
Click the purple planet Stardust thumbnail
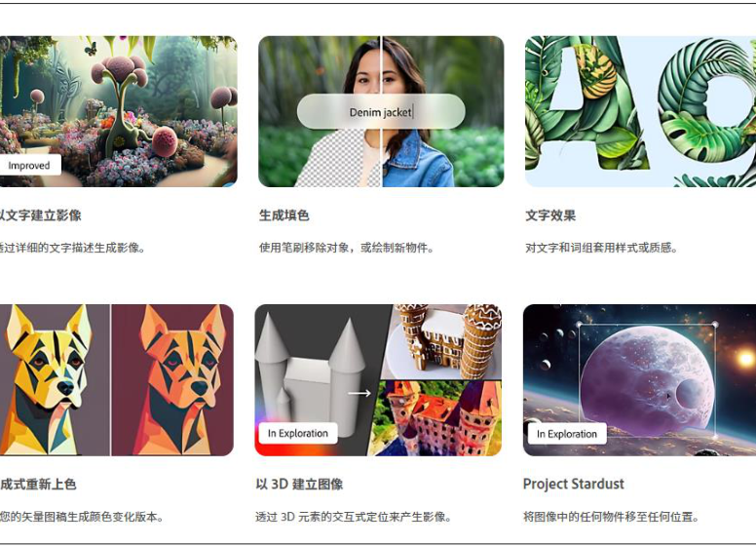639,380
